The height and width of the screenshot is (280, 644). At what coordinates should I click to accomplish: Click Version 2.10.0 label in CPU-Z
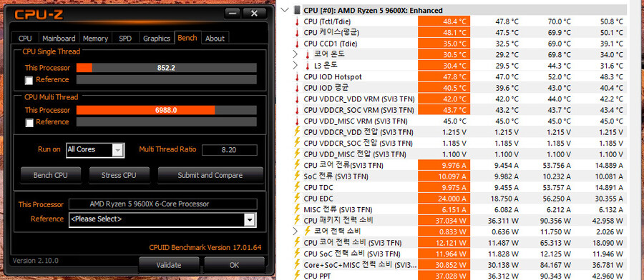tap(36, 261)
